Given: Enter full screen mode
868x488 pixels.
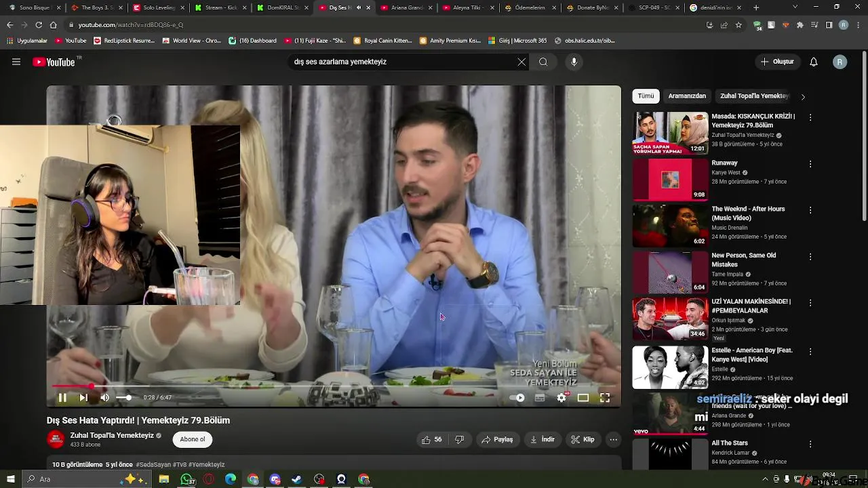Looking at the screenshot, I should (605, 398).
